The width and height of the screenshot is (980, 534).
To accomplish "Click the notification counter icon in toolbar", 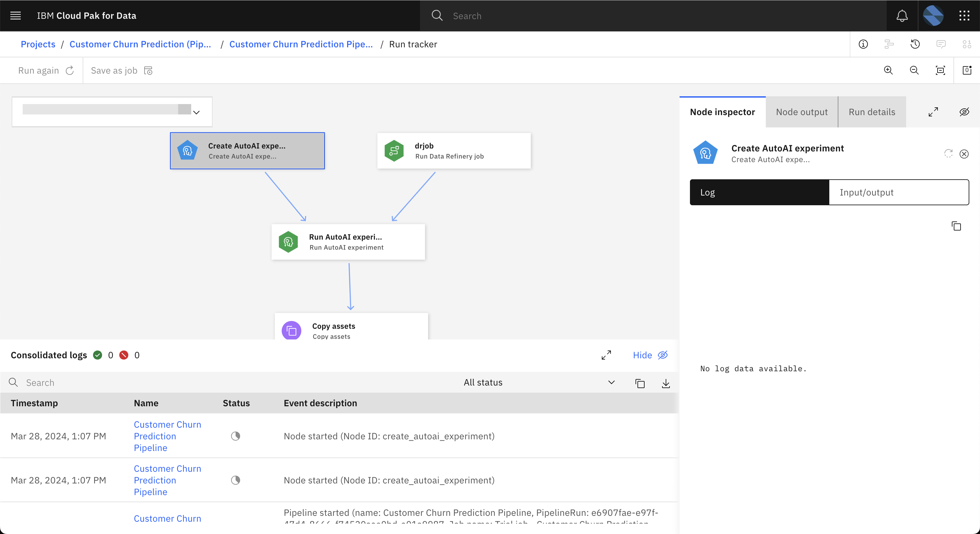I will [967, 70].
